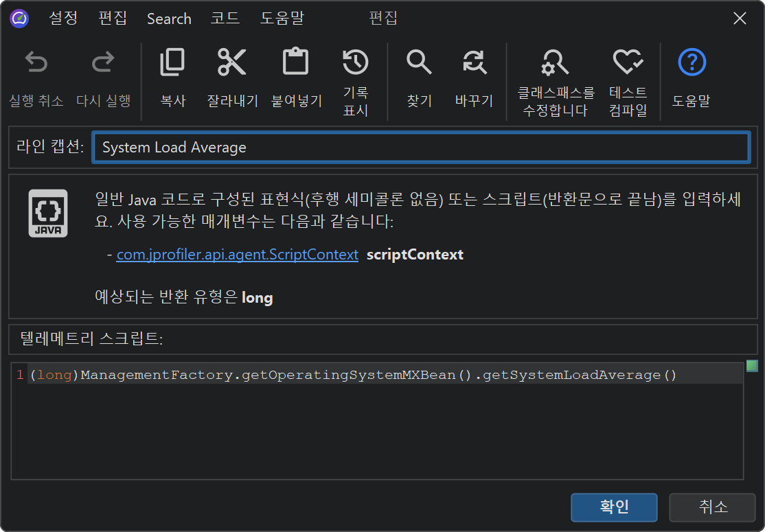765x532 pixels.
Task: Click the 라인 캡션 text field
Action: pyautogui.click(x=420, y=148)
